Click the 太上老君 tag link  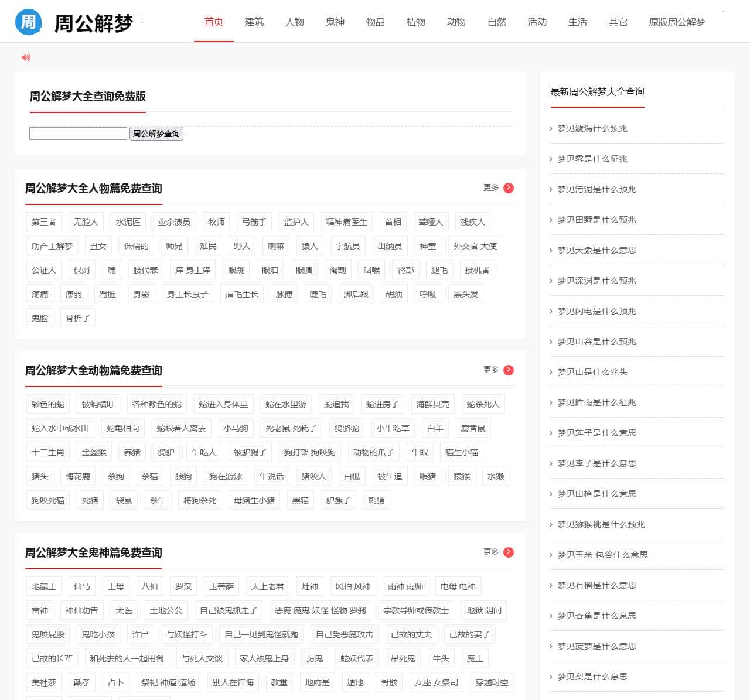click(267, 586)
